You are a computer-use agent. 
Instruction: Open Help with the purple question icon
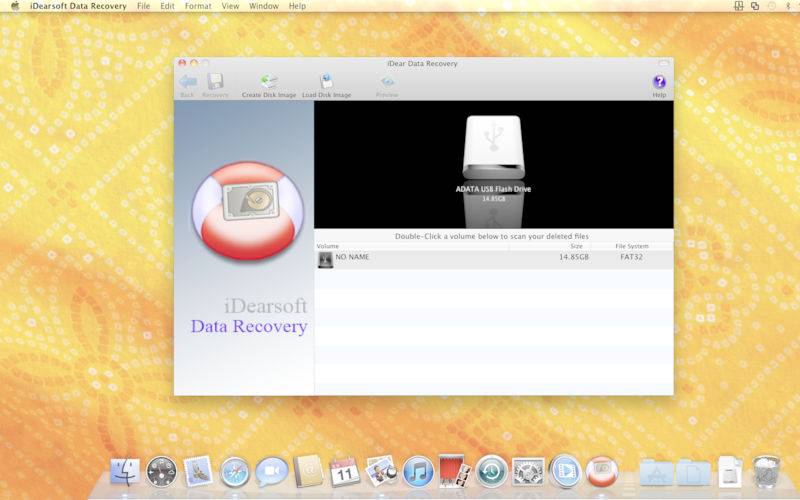click(659, 82)
